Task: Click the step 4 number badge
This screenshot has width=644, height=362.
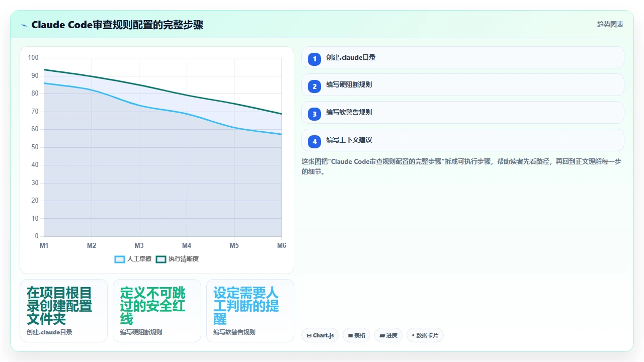Action: click(x=314, y=142)
